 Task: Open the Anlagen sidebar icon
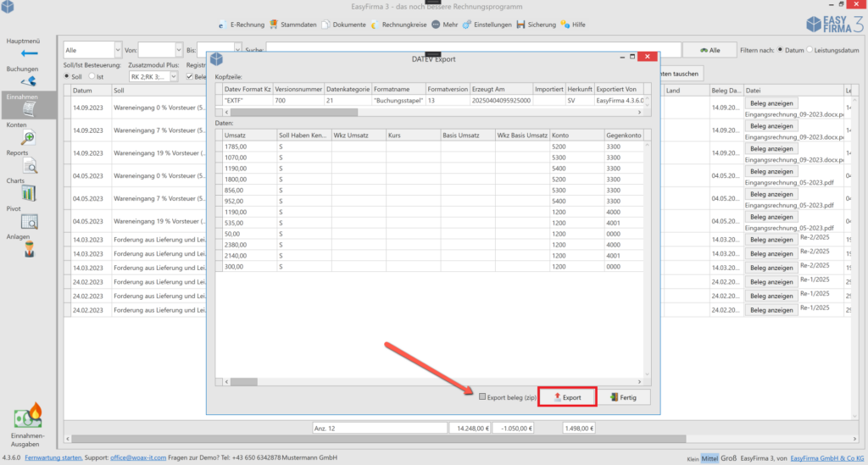30,250
